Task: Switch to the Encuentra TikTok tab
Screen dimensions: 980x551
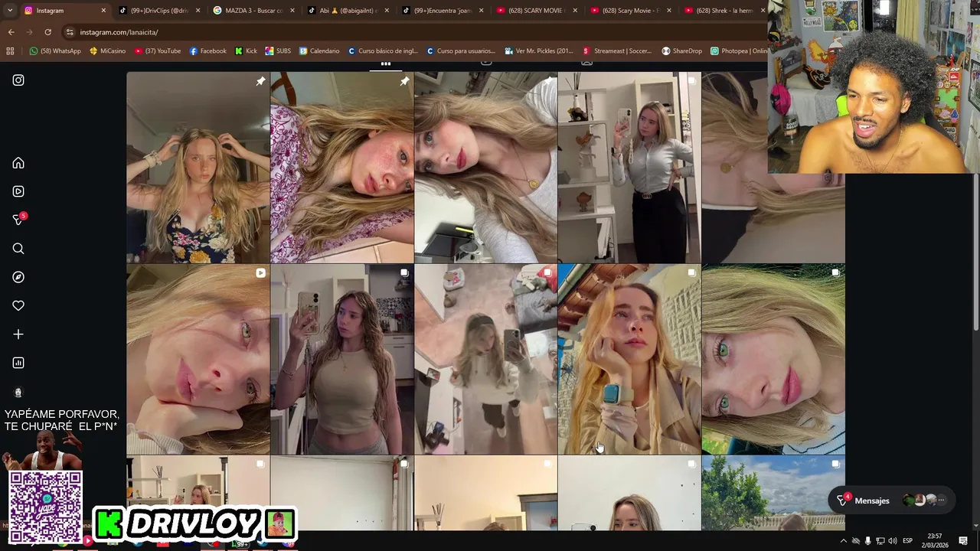Action: tap(441, 11)
